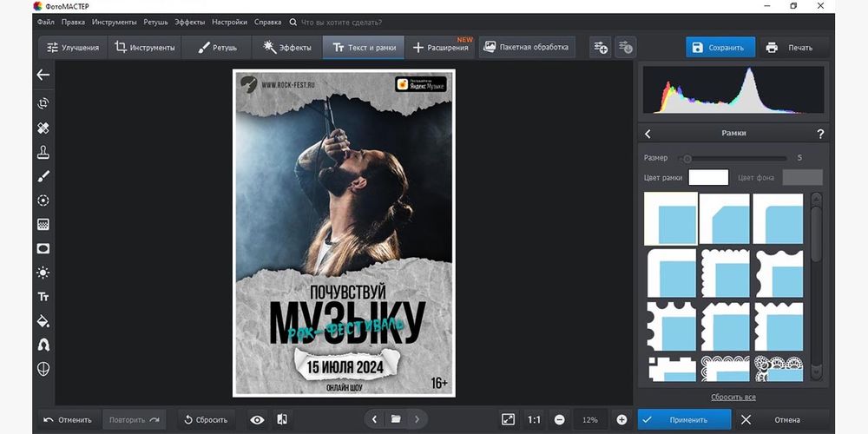Viewport: 868px width, 434px height.
Task: Click the Сбросить все link
Action: point(733,397)
